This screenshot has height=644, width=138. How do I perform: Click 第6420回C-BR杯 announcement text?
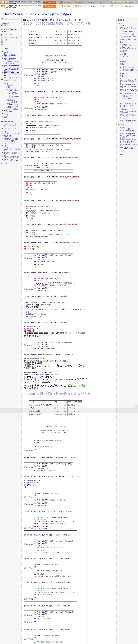point(55,56)
